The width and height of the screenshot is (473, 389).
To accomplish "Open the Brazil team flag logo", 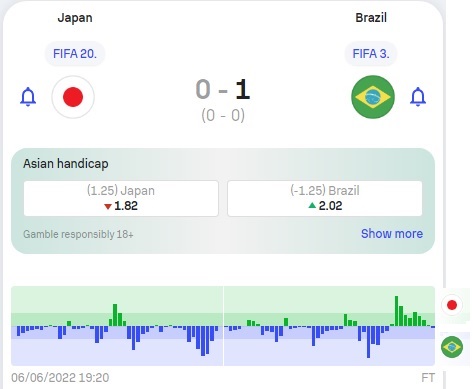I will coord(373,97).
